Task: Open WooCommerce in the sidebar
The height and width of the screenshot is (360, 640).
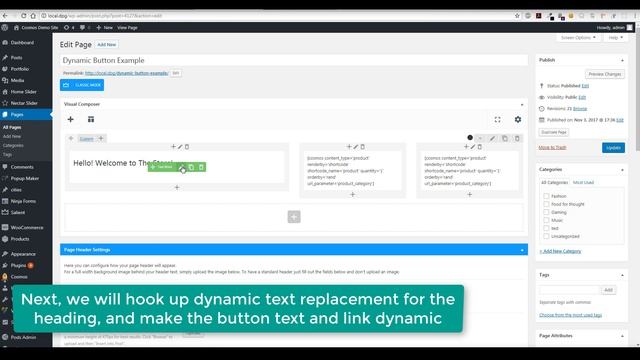Action: tap(26, 227)
